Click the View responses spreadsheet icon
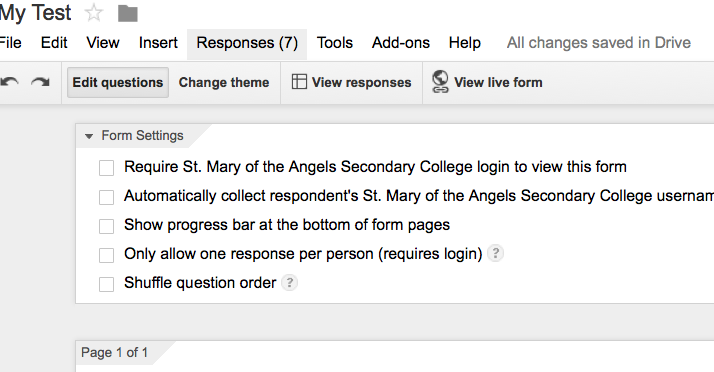Screen dimensions: 714x372 point(299,82)
